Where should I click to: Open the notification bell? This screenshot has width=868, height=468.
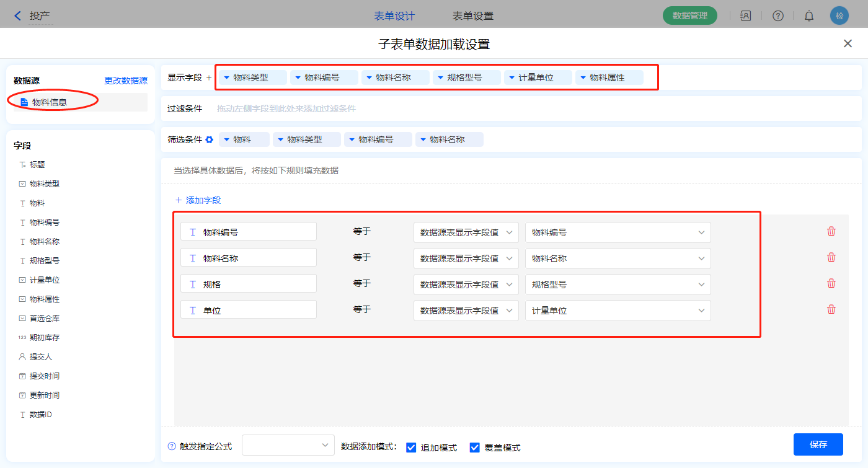coord(809,16)
